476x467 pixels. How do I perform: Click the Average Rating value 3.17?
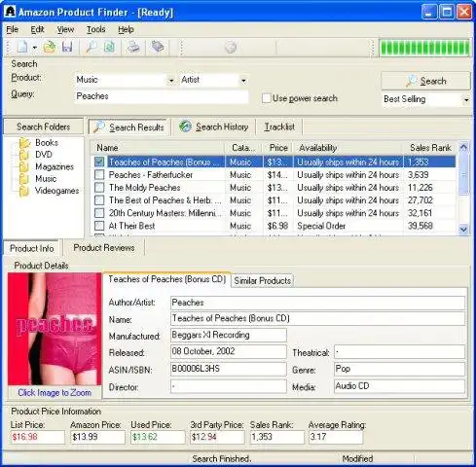click(x=336, y=437)
